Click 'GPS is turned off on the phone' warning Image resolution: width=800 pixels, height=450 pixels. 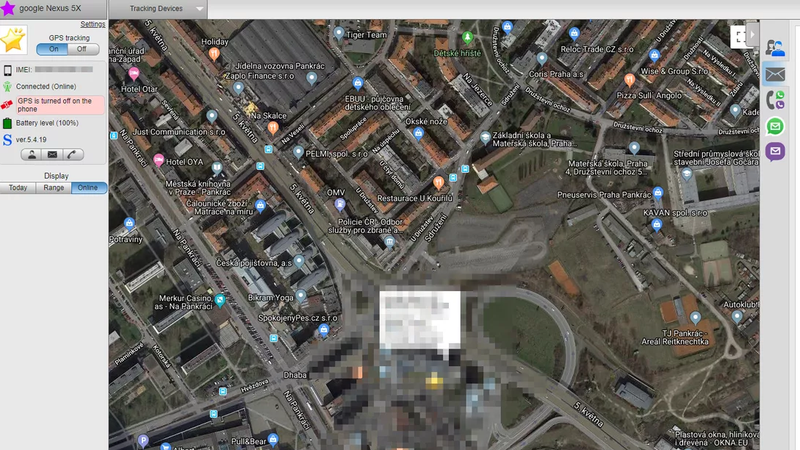tap(60, 105)
